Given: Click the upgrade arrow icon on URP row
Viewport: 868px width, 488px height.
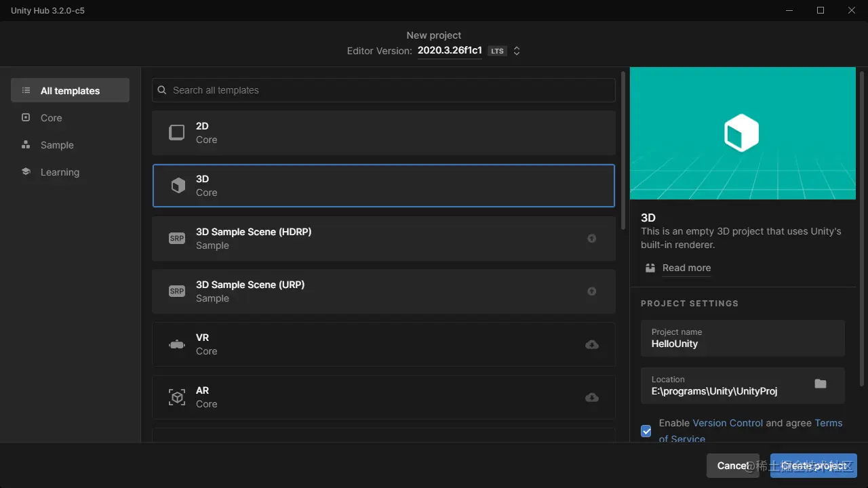Looking at the screenshot, I should [592, 291].
